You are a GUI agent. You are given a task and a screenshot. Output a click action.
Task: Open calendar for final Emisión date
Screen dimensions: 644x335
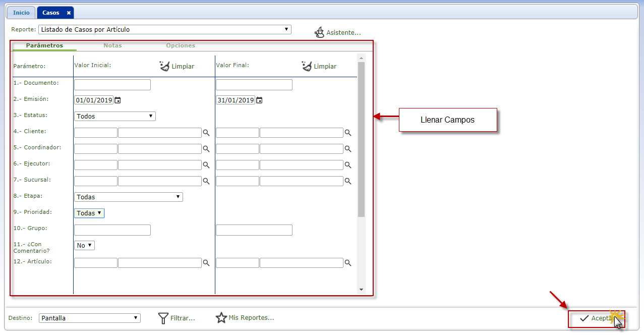259,100
